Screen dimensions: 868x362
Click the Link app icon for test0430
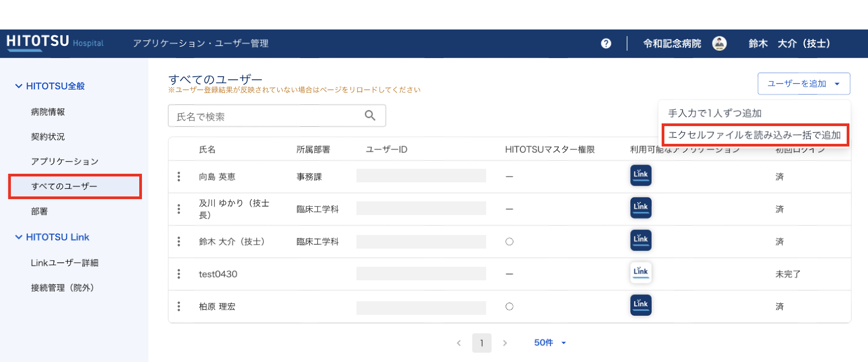[x=640, y=273]
